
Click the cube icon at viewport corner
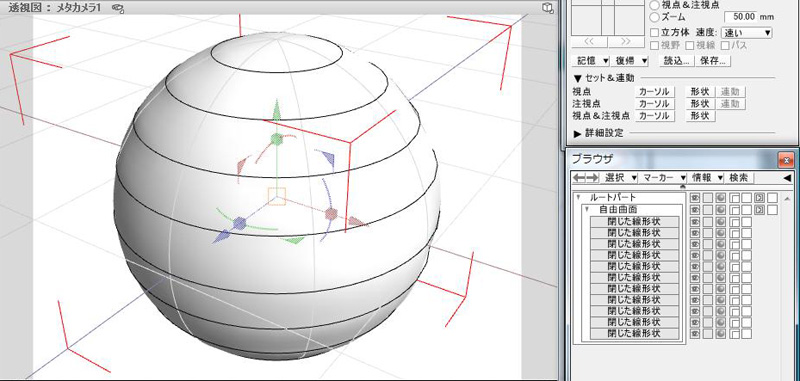547,8
